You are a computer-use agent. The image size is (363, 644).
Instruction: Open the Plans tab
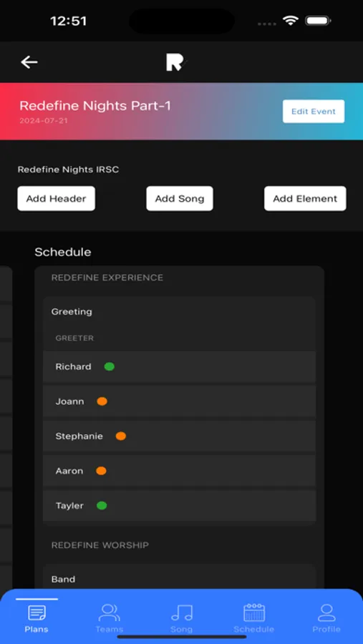(37, 618)
